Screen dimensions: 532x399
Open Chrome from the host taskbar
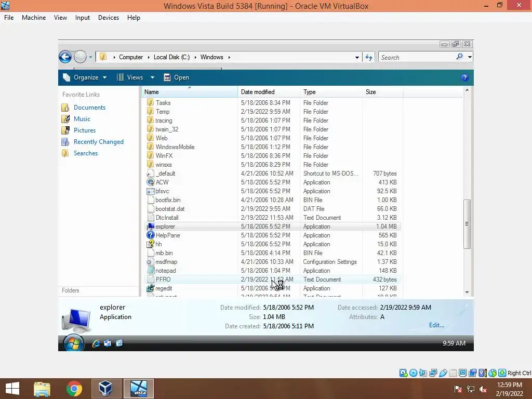pos(74,389)
